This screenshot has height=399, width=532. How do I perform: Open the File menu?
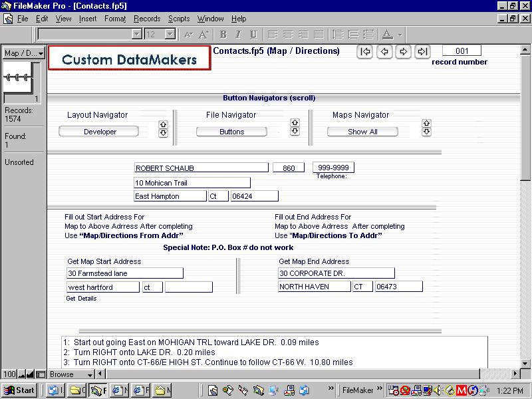point(23,19)
